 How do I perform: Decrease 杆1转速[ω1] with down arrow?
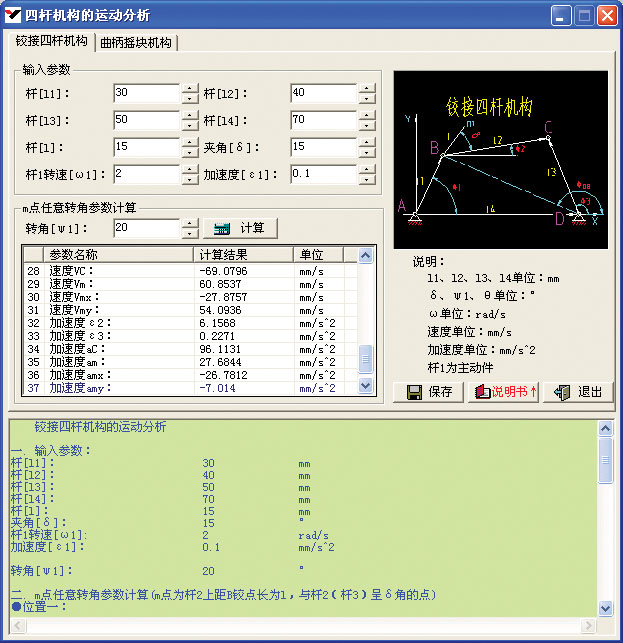(190, 179)
